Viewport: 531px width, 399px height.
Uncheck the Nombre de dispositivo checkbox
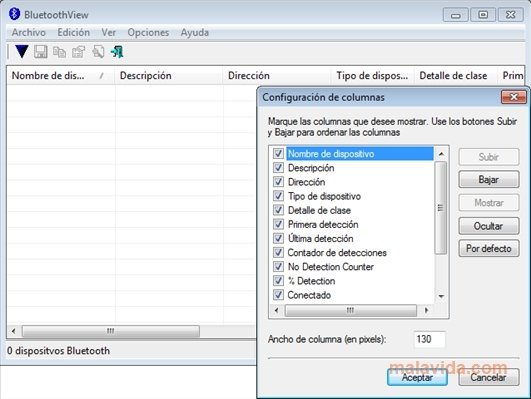tap(278, 153)
